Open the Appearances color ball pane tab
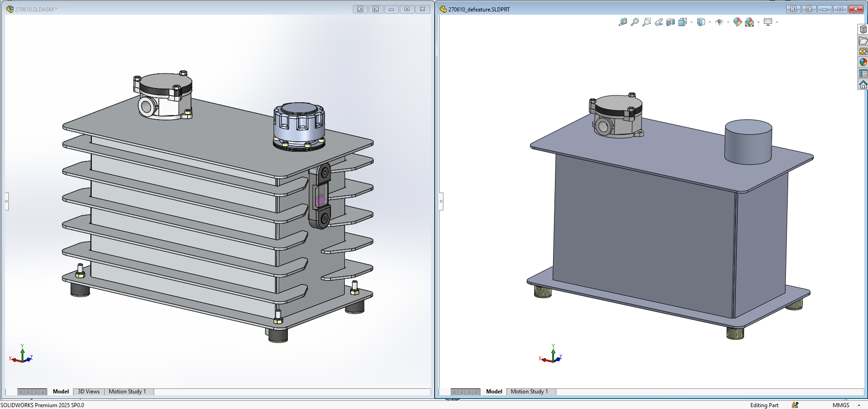The height and width of the screenshot is (409, 868). point(863,62)
